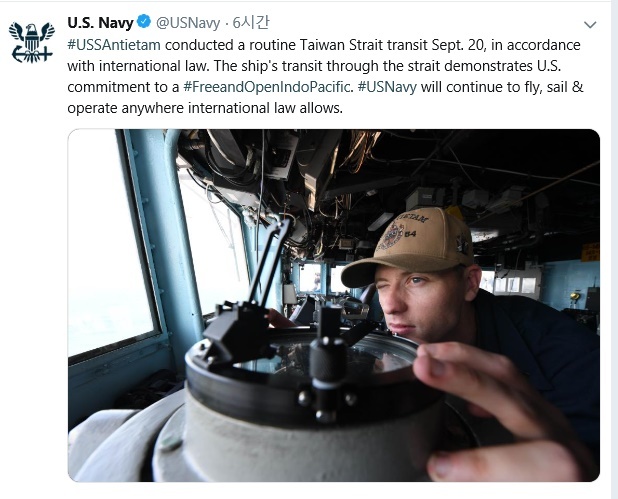
Task: Open the #USSAntietam hashtag
Action: pyautogui.click(x=114, y=45)
